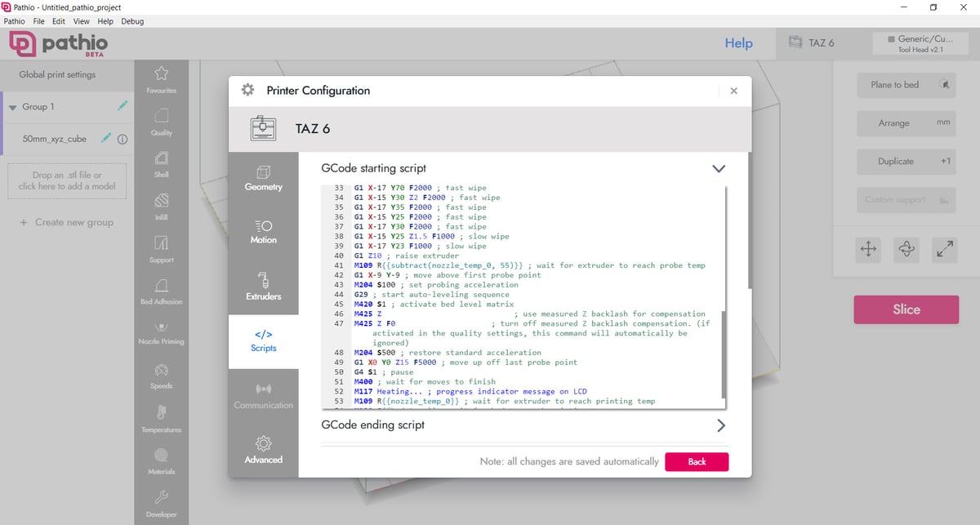The image size is (980, 525).
Task: Click the Arrange button
Action: (x=906, y=123)
